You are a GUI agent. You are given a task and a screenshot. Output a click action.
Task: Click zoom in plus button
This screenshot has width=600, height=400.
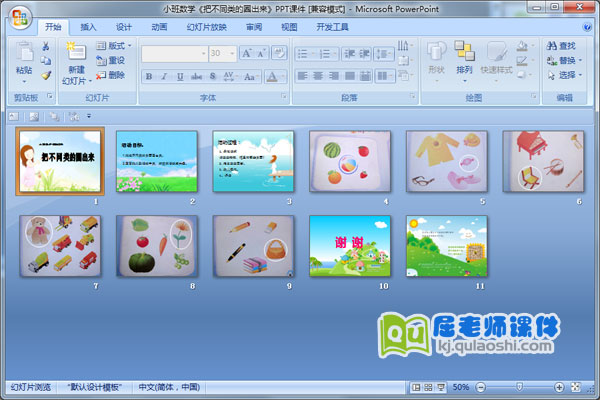point(559,387)
